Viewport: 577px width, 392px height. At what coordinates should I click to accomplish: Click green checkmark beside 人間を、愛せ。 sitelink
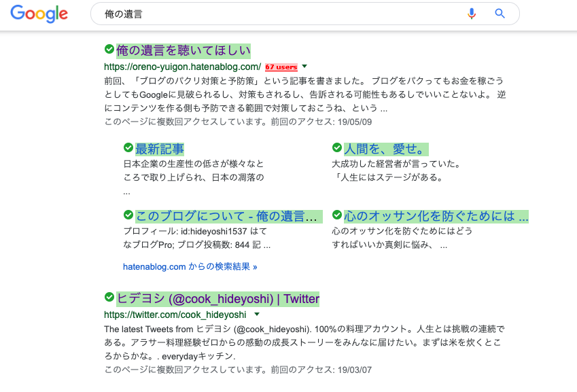(337, 148)
